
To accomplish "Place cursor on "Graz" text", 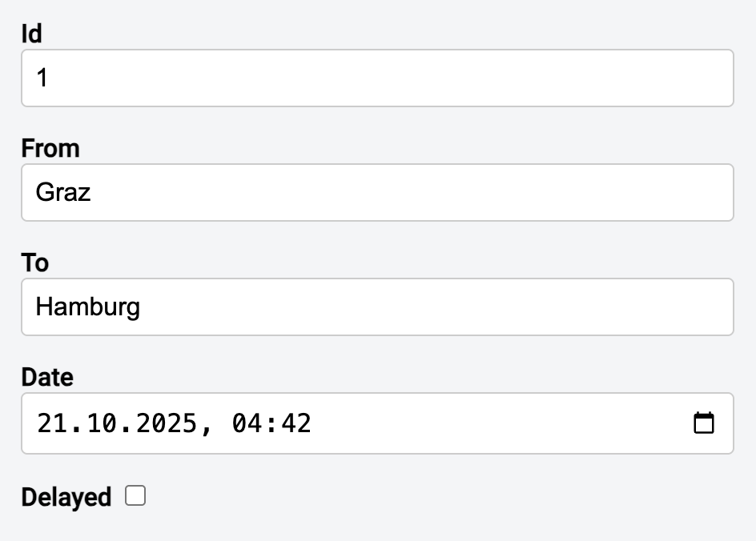I will point(63,193).
